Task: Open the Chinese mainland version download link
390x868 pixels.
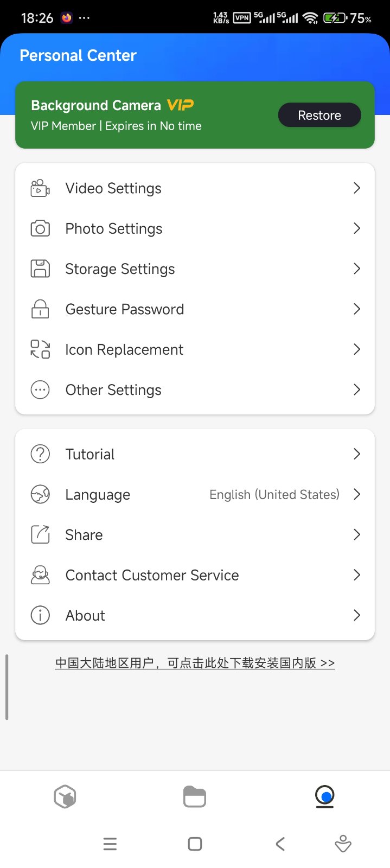Action: [195, 663]
